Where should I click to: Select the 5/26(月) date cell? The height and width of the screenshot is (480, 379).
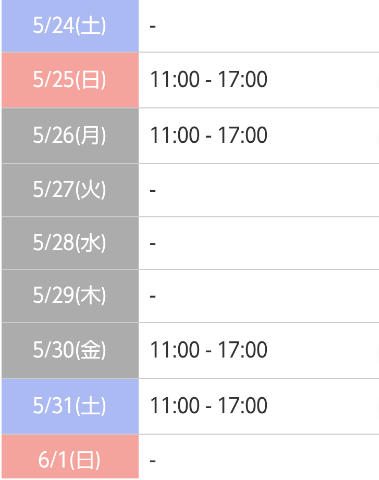tap(70, 136)
